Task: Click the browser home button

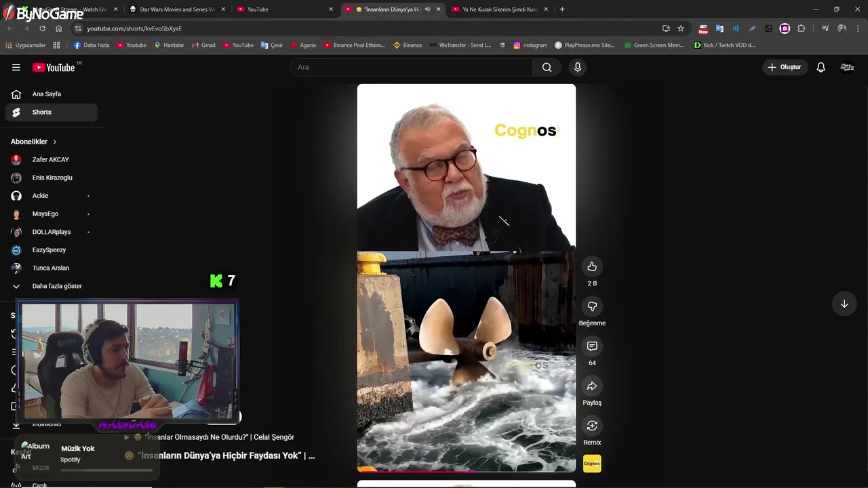Action: (x=58, y=28)
